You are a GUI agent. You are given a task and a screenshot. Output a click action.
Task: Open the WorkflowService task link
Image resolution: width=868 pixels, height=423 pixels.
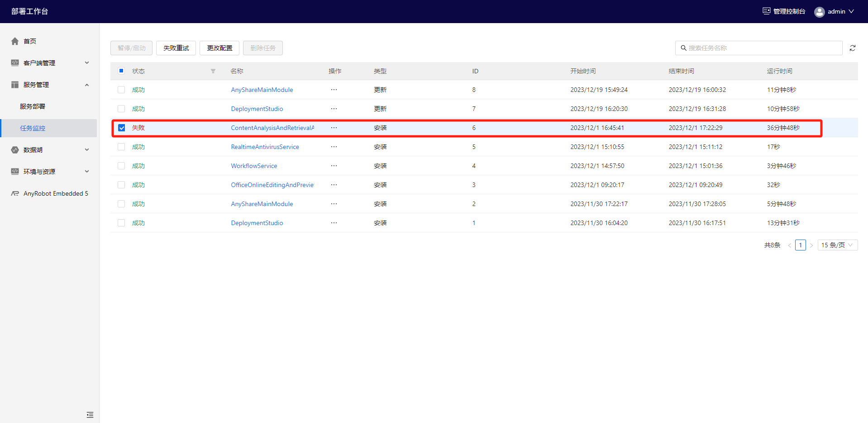click(x=254, y=166)
